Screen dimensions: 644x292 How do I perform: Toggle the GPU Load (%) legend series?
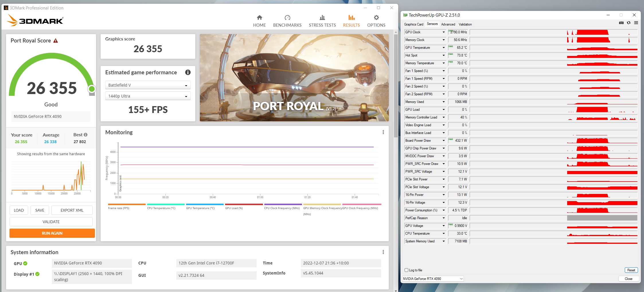[x=244, y=207]
